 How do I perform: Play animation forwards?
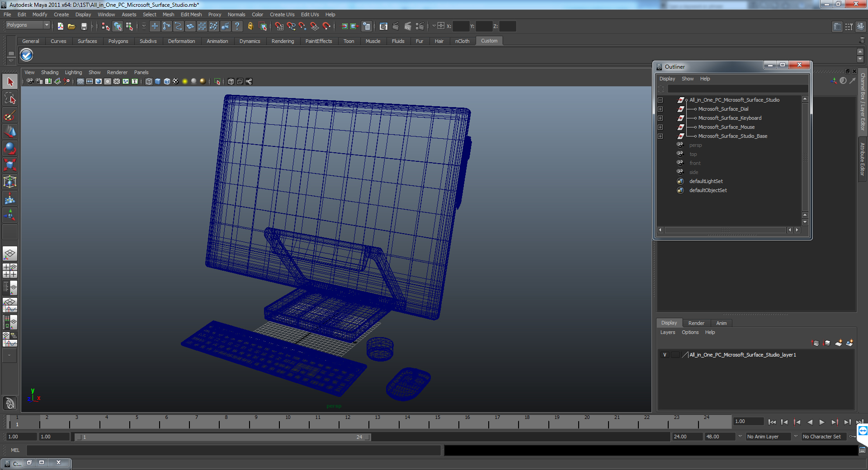822,422
